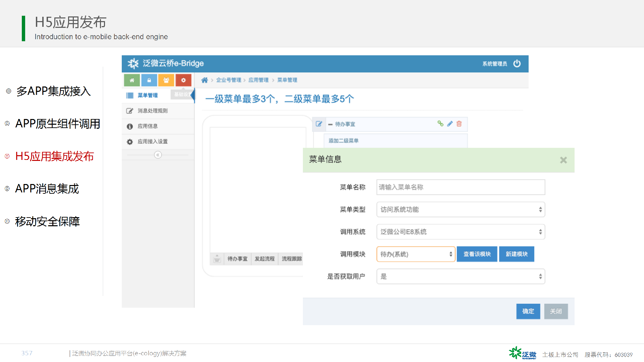Click 移动安全保障 in slide outline
The height and width of the screenshot is (362, 644).
point(47,221)
